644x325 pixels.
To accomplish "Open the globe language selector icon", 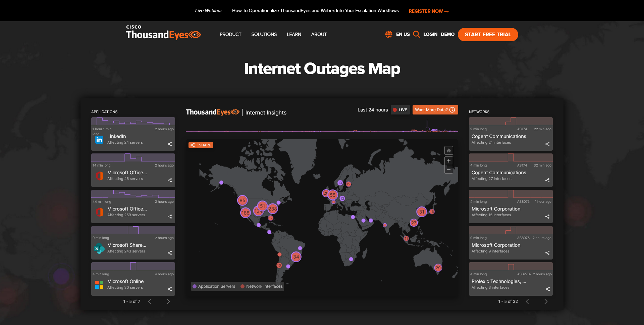I will [389, 34].
